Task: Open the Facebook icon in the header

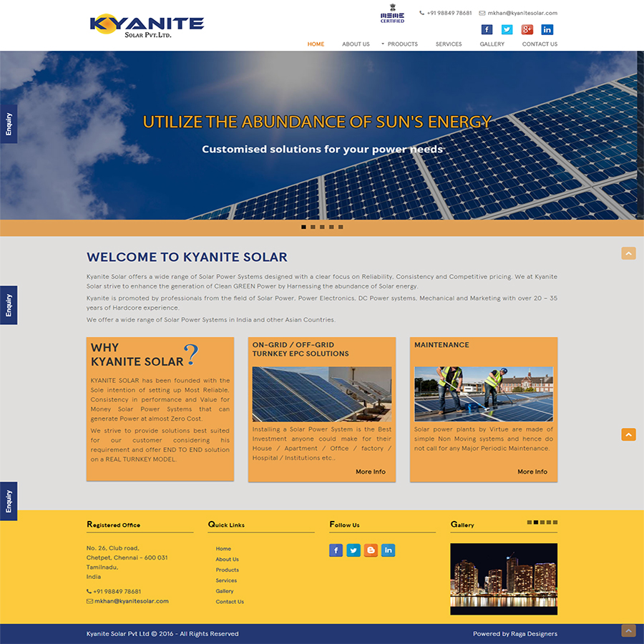Action: (x=487, y=29)
